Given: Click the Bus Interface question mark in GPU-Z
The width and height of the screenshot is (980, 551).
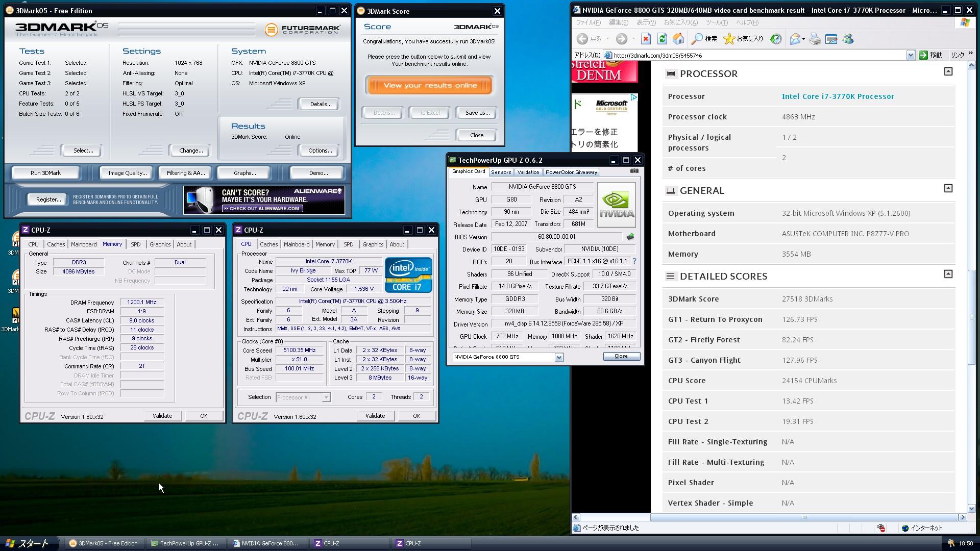Looking at the screenshot, I should pos(634,261).
